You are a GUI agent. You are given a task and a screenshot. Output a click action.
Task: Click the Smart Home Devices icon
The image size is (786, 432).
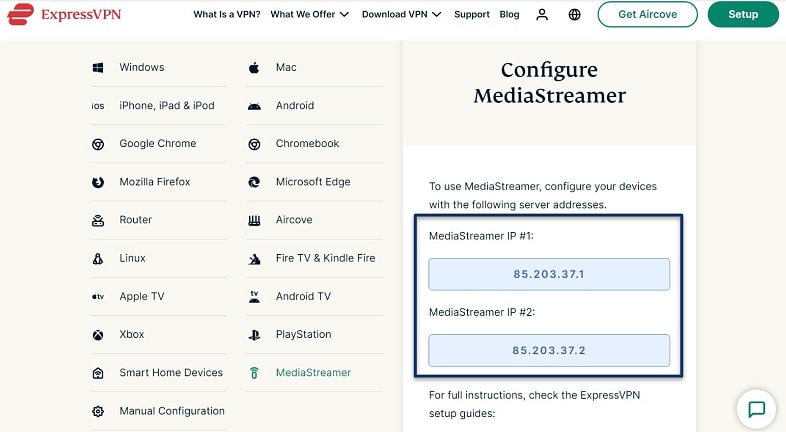tap(98, 373)
